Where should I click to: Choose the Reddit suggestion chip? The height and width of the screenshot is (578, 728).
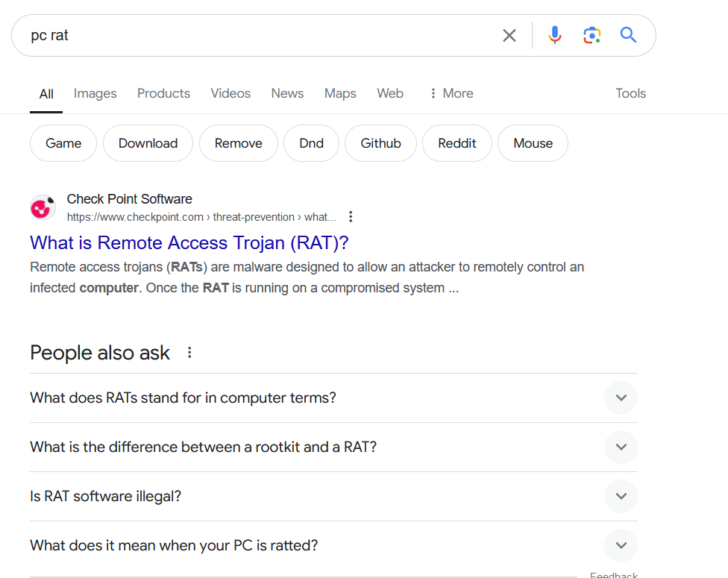point(457,143)
